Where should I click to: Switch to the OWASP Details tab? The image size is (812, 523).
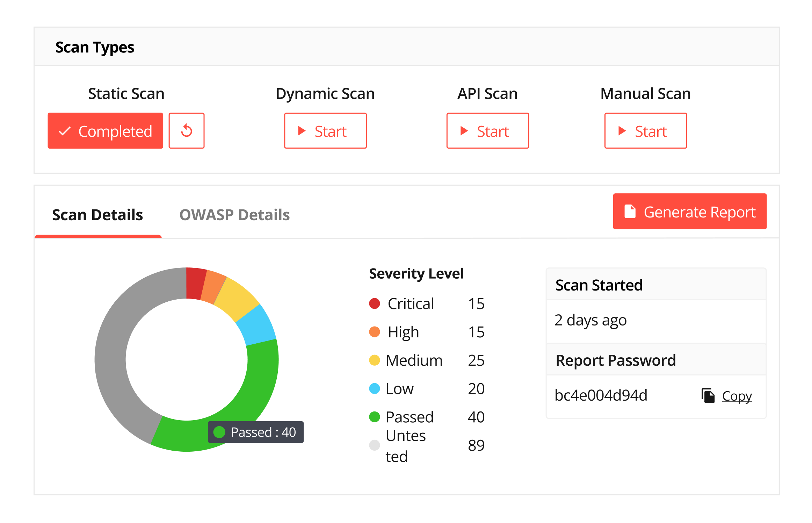pos(234,215)
